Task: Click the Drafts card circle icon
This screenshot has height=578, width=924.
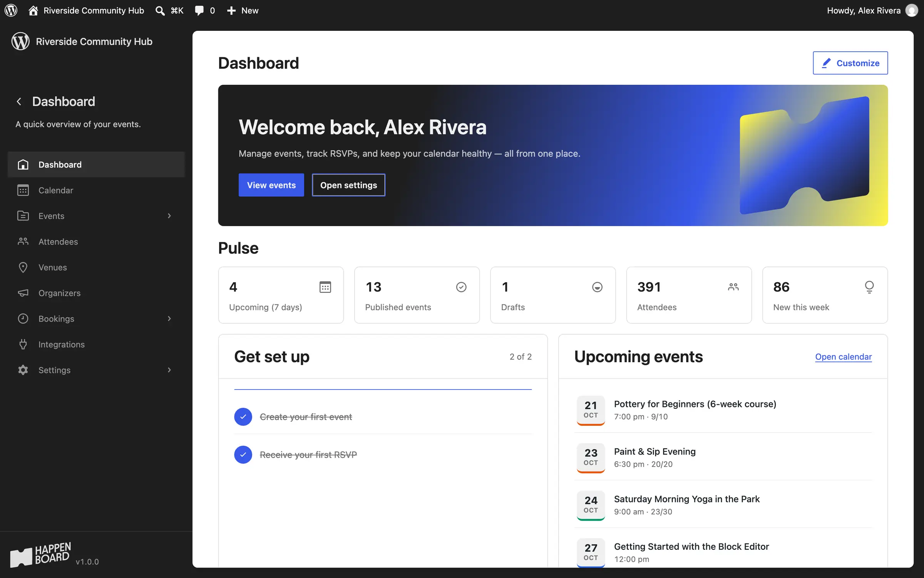Action: (597, 287)
